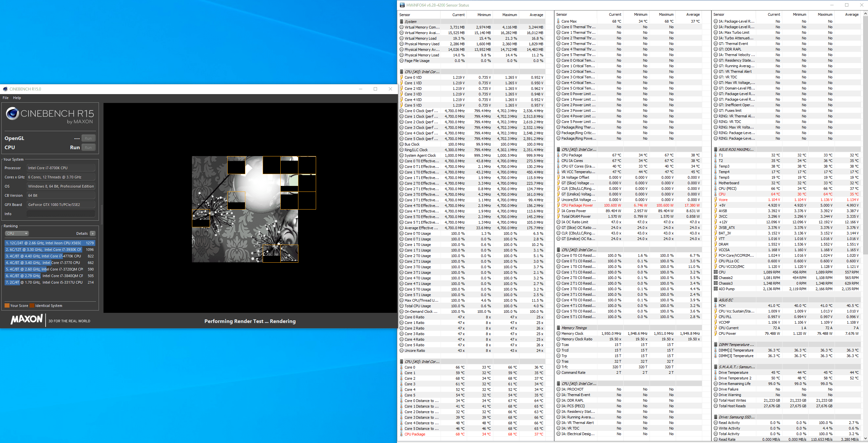Click Ring/LLC Clock sensor icon
This screenshot has width=868, height=443.
point(402,150)
